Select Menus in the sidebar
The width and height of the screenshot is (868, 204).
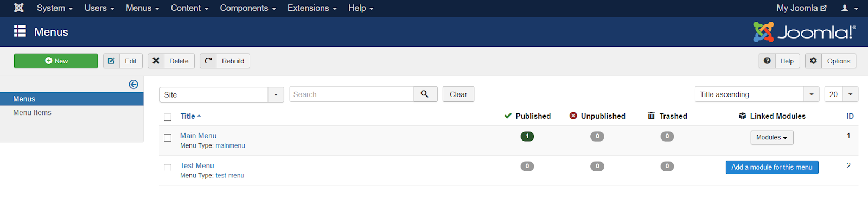(72, 99)
